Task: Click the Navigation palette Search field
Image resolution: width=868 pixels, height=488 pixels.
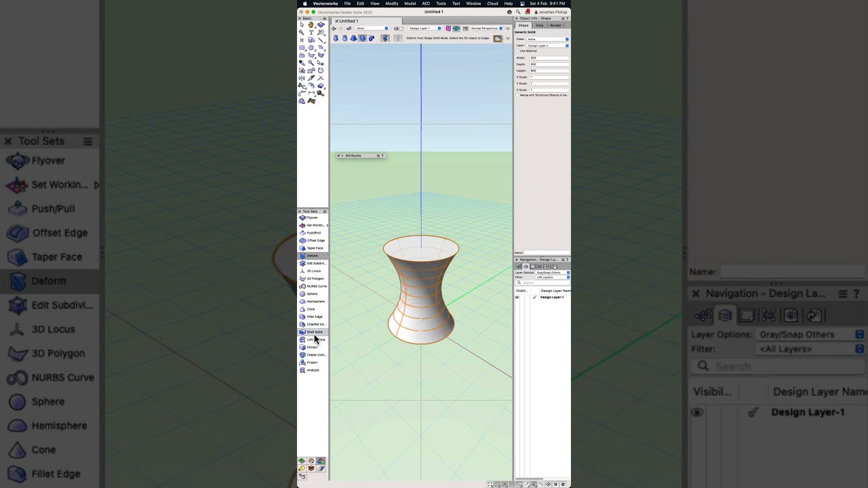Action: (x=542, y=283)
